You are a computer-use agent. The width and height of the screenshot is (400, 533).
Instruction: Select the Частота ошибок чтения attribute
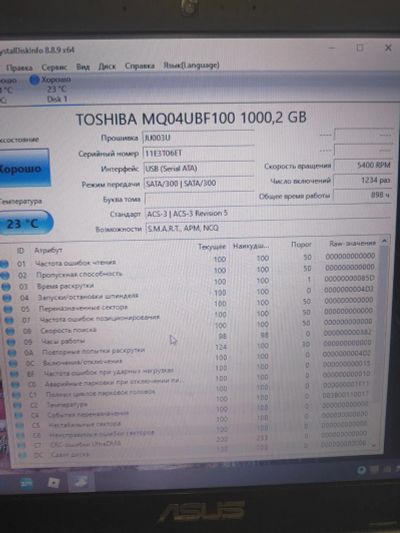click(75, 262)
